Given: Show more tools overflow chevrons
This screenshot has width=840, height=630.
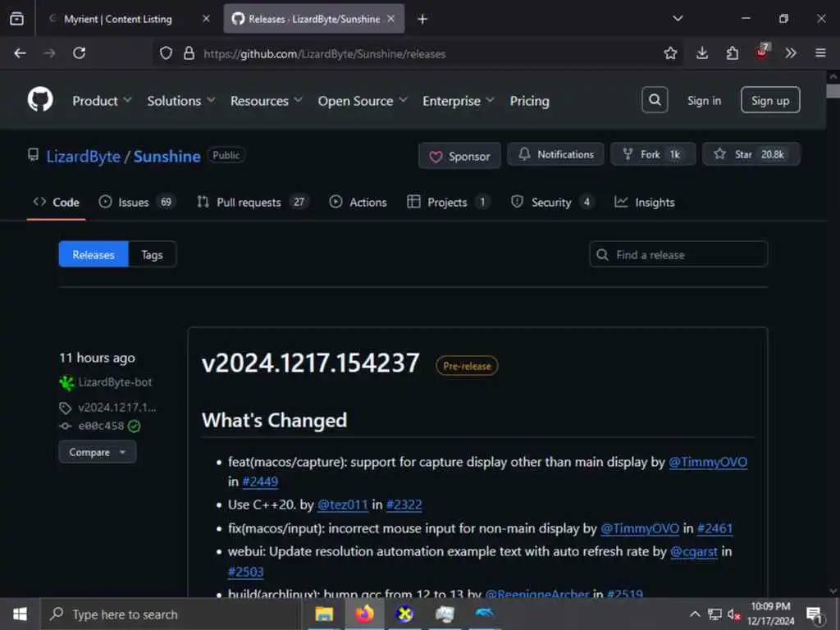Looking at the screenshot, I should (791, 53).
